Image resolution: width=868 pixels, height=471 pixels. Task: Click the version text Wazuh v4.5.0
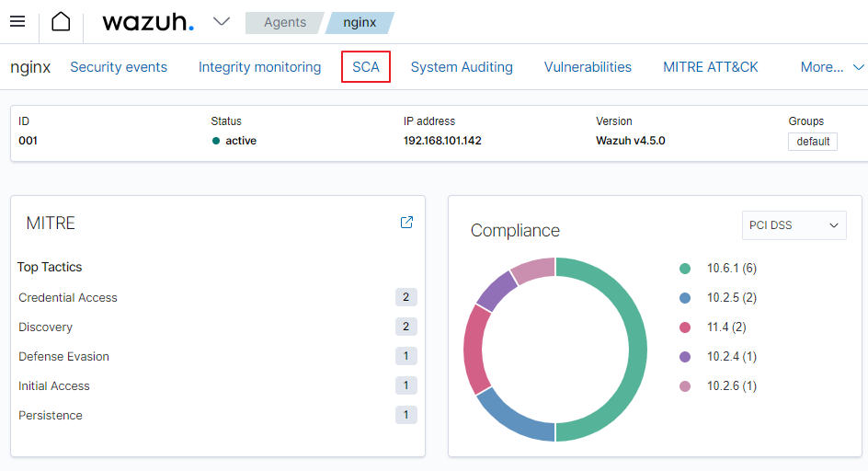point(631,140)
